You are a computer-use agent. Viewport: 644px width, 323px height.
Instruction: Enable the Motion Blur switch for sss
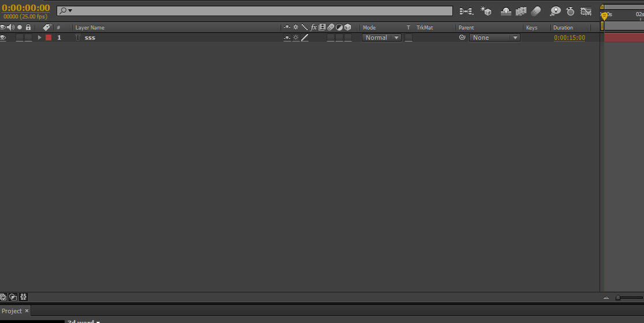coord(331,37)
